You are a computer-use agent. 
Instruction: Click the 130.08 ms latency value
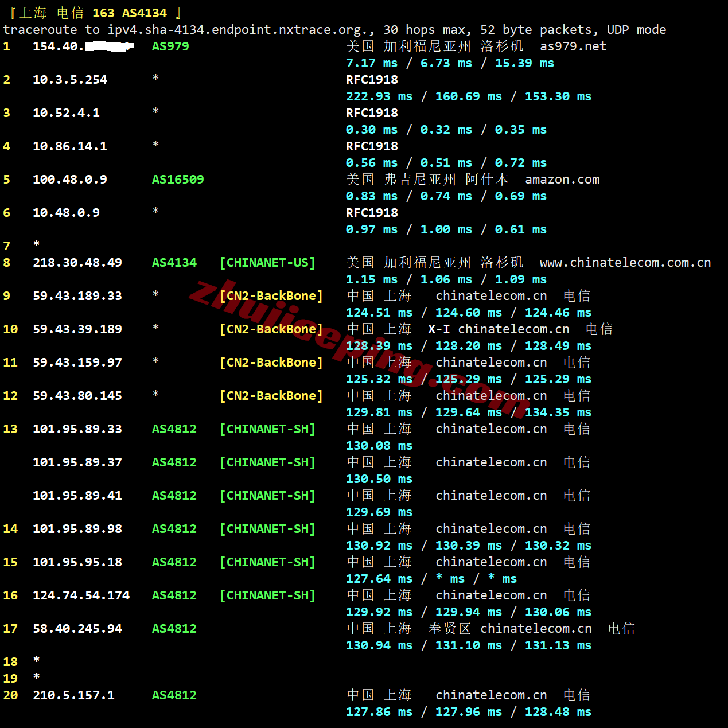pos(379,446)
